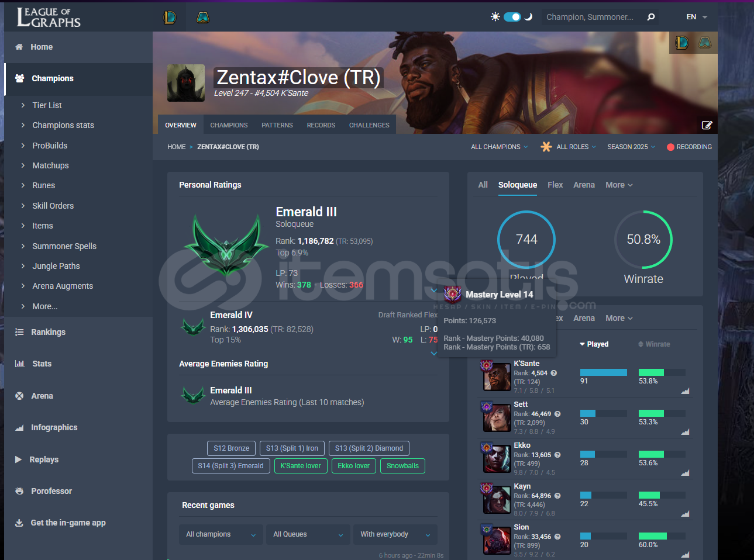Click the Home sidebar icon
This screenshot has width=754, height=560.
pos(19,47)
